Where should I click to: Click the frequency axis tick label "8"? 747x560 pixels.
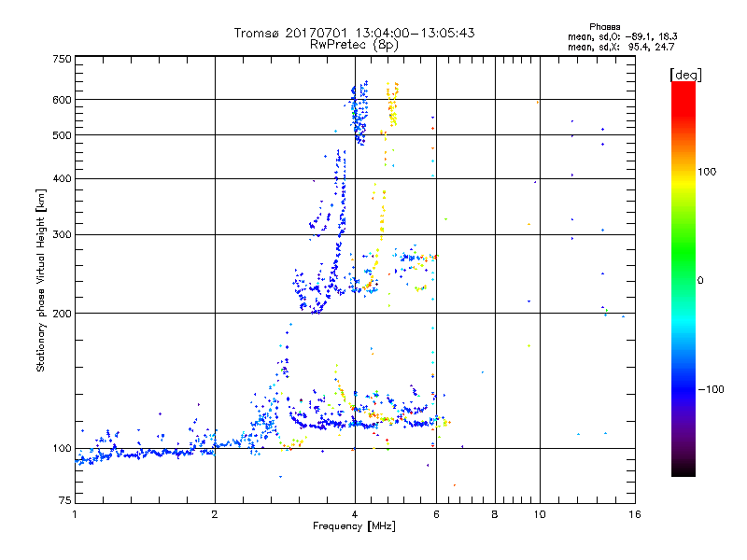click(495, 514)
